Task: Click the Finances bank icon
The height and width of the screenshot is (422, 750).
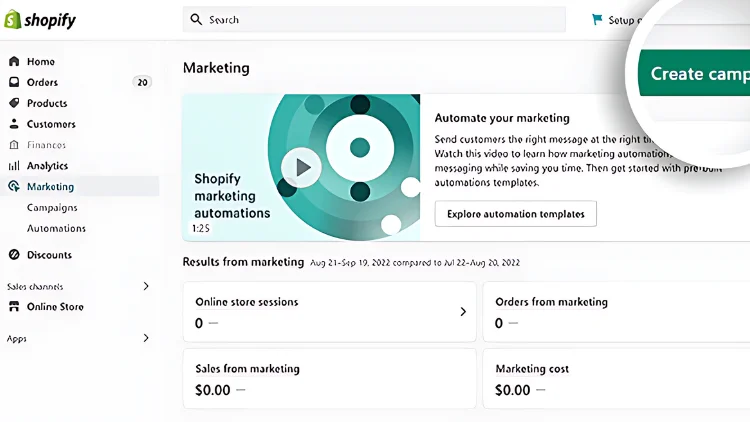Action: [14, 144]
